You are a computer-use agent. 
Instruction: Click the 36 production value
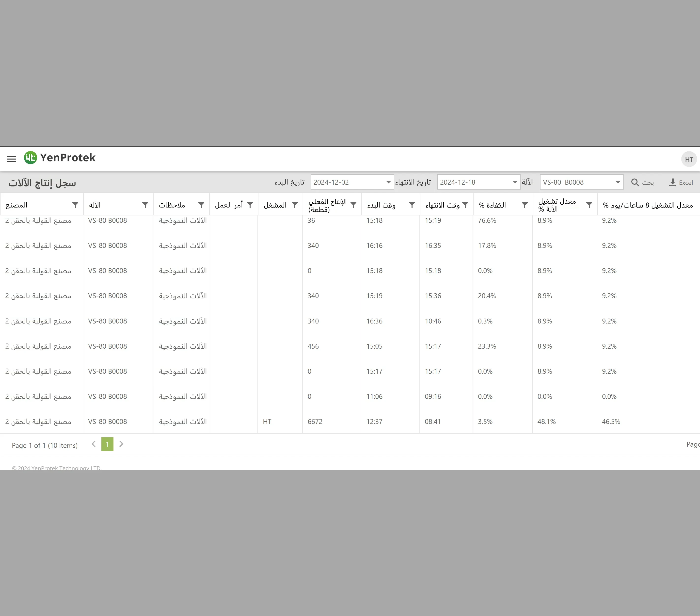(311, 220)
